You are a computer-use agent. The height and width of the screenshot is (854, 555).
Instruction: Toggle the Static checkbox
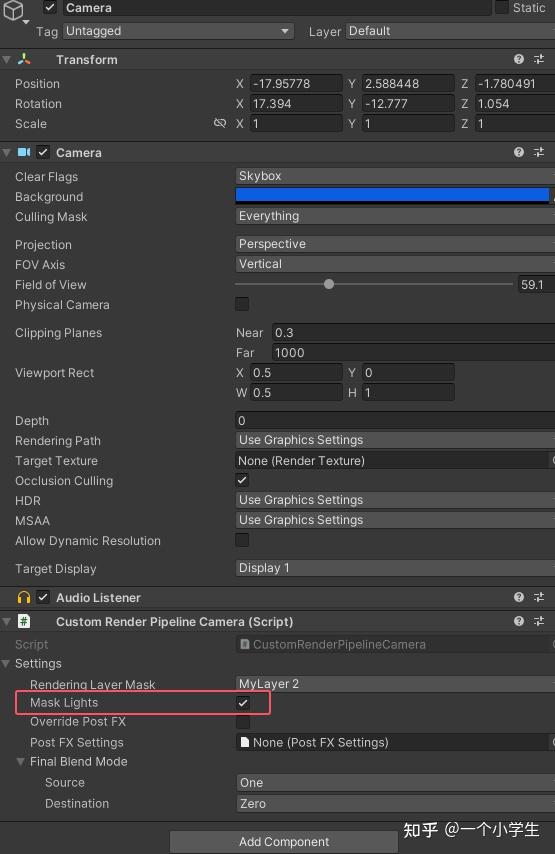501,7
